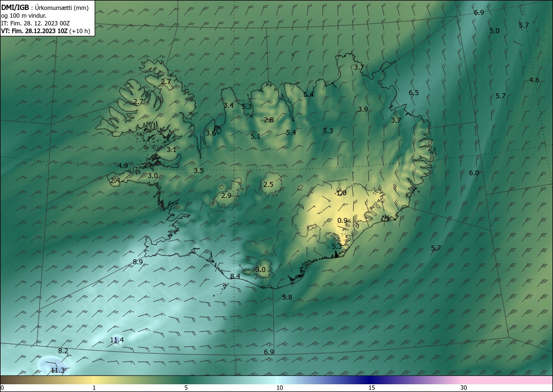Image resolution: width=553 pixels, height=392 pixels.
Task: Click the 3.5 value label
Action: (x=199, y=171)
